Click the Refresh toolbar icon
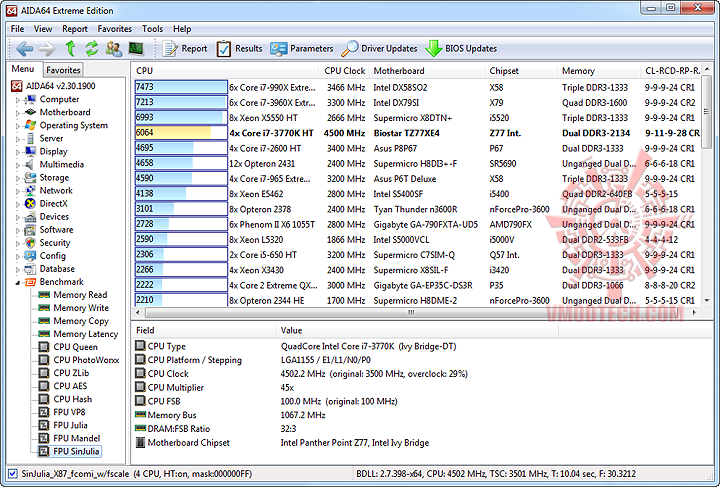The image size is (720, 487). (92, 48)
